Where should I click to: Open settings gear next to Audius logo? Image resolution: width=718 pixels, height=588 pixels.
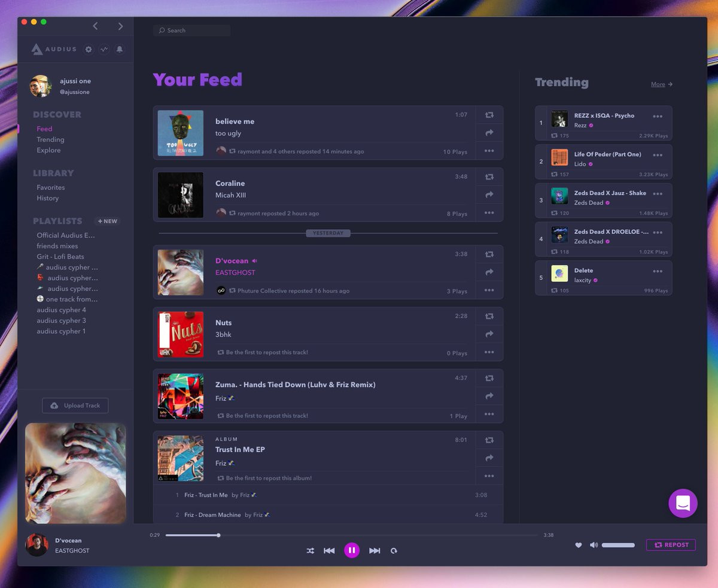pos(89,49)
